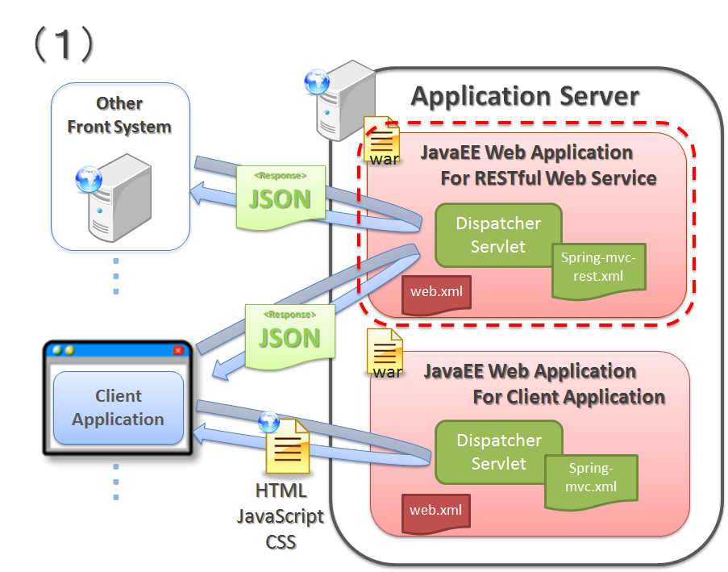Select the Dispatcher Servlet in the Client application
The width and height of the screenshot is (728, 572).
click(x=499, y=452)
